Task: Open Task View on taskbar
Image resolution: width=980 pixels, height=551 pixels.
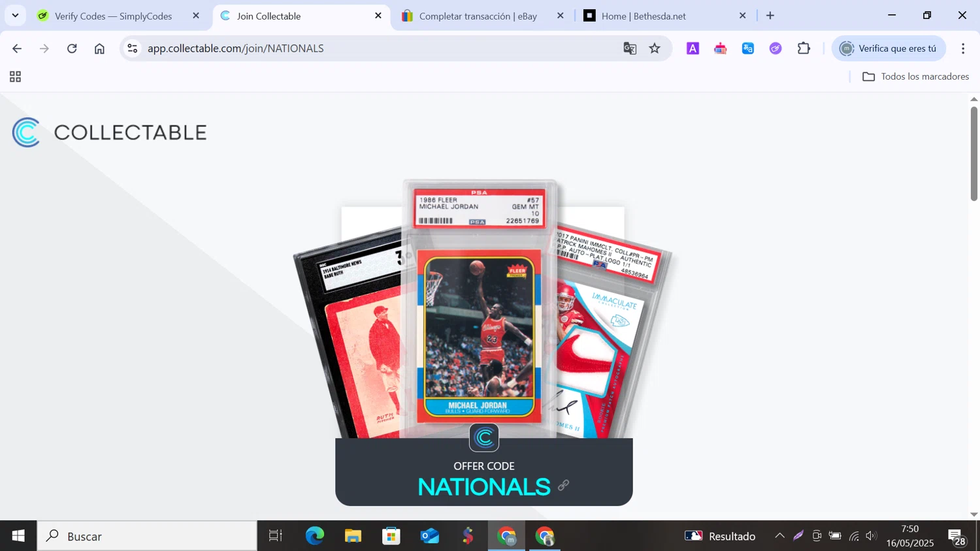Action: click(x=276, y=536)
